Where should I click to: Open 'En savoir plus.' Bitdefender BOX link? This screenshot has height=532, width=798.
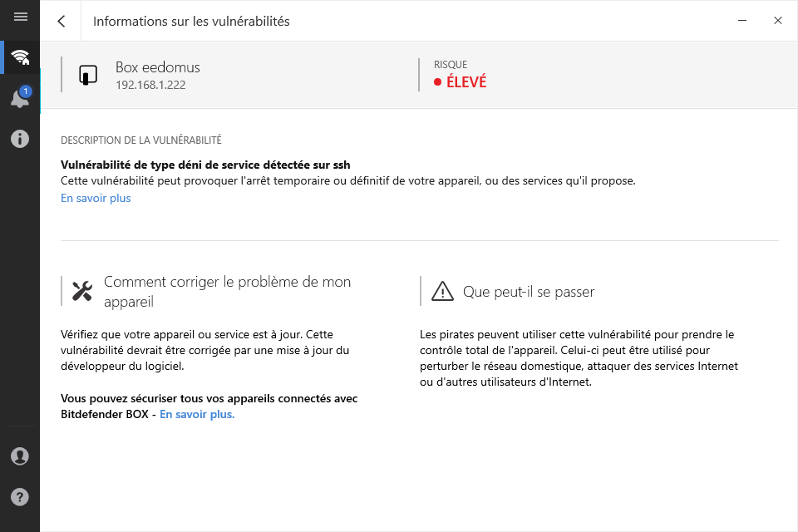click(x=197, y=415)
